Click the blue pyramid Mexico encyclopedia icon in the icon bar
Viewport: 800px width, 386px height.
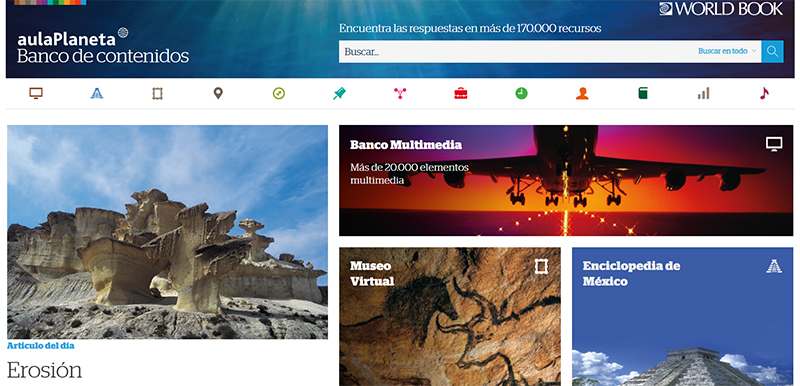[x=96, y=93]
